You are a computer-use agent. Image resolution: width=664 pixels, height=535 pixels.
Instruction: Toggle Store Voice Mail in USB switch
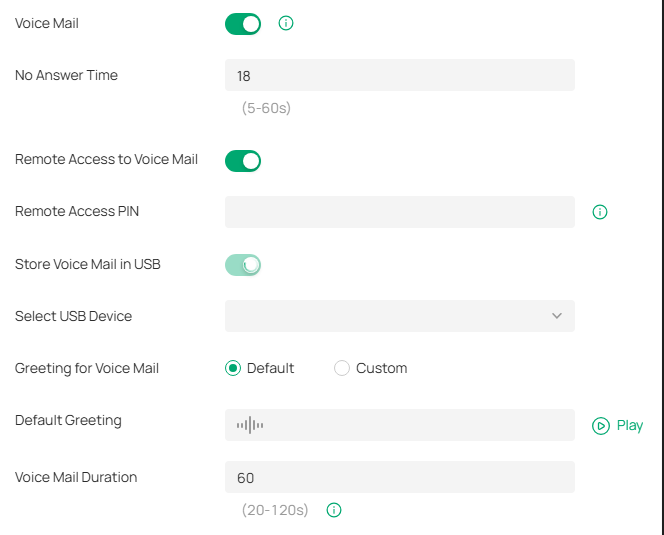[243, 264]
